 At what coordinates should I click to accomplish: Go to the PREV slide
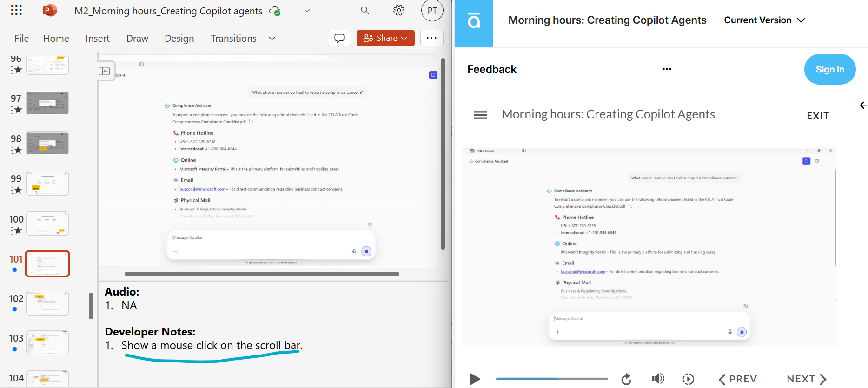tap(738, 379)
